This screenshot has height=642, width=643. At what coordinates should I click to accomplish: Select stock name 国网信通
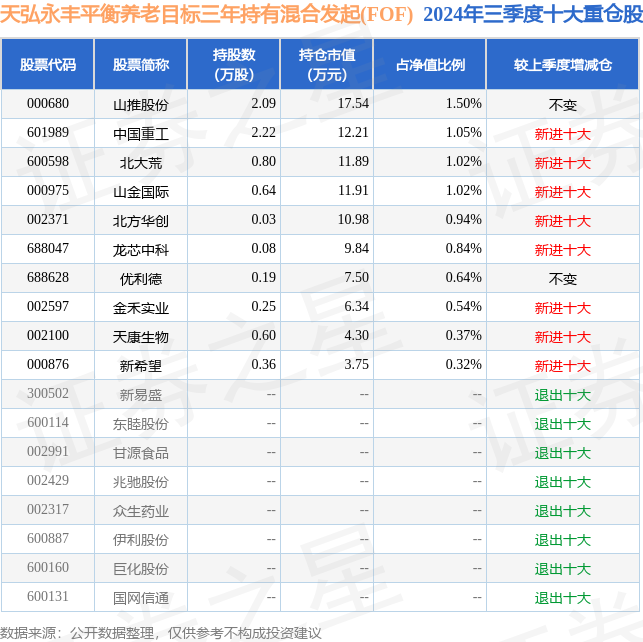tap(141, 598)
